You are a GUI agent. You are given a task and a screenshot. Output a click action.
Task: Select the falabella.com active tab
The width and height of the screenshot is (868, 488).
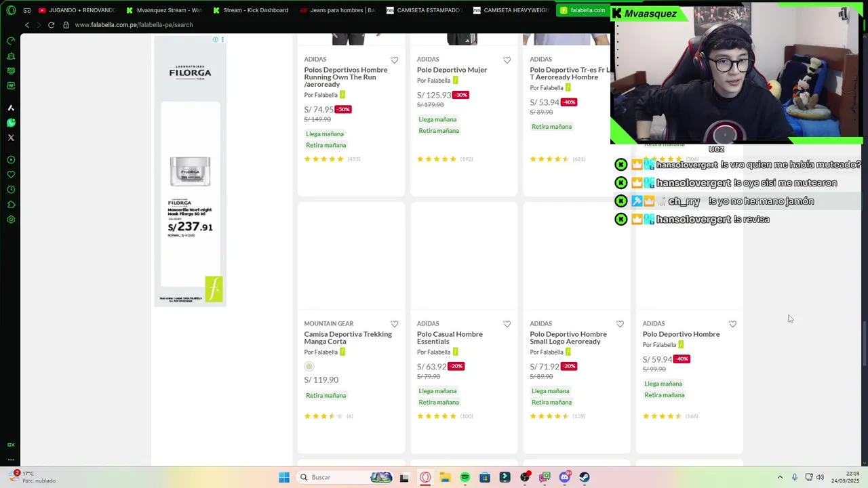583,10
